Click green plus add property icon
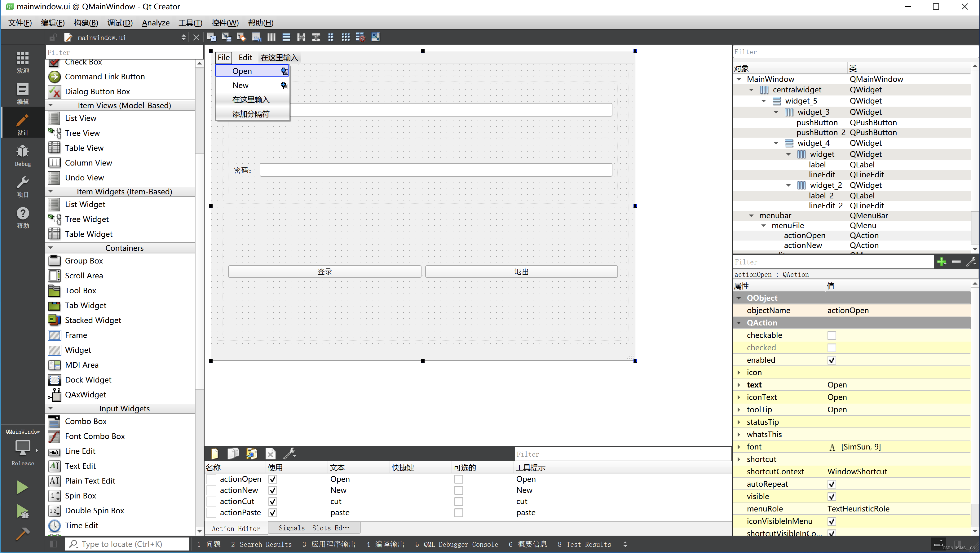980x553 pixels. click(941, 262)
